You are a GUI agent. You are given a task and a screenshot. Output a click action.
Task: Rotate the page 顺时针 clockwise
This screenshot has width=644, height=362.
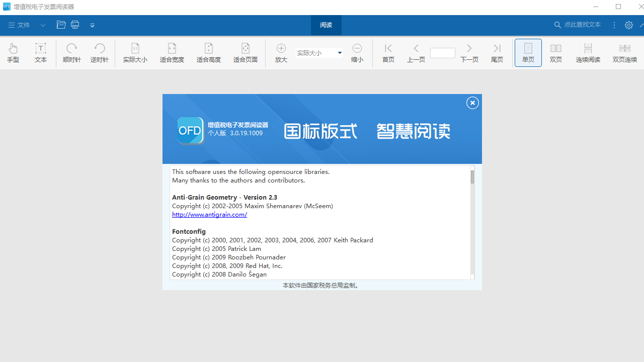point(71,52)
